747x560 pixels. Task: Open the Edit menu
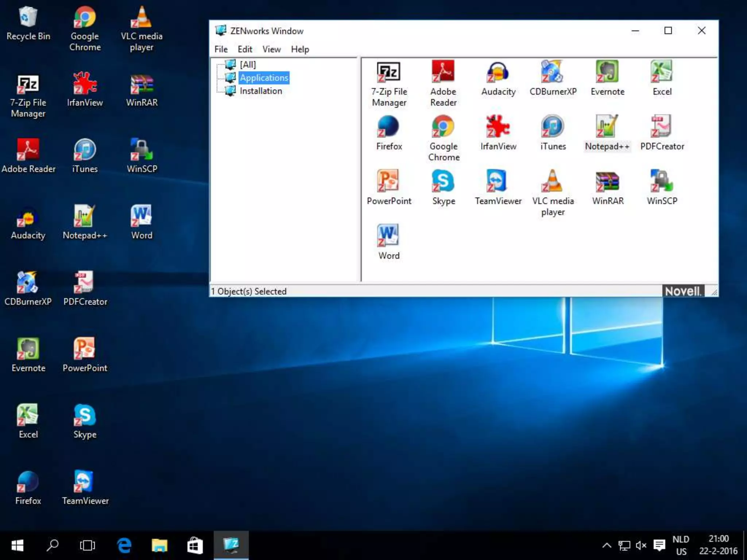coord(245,49)
